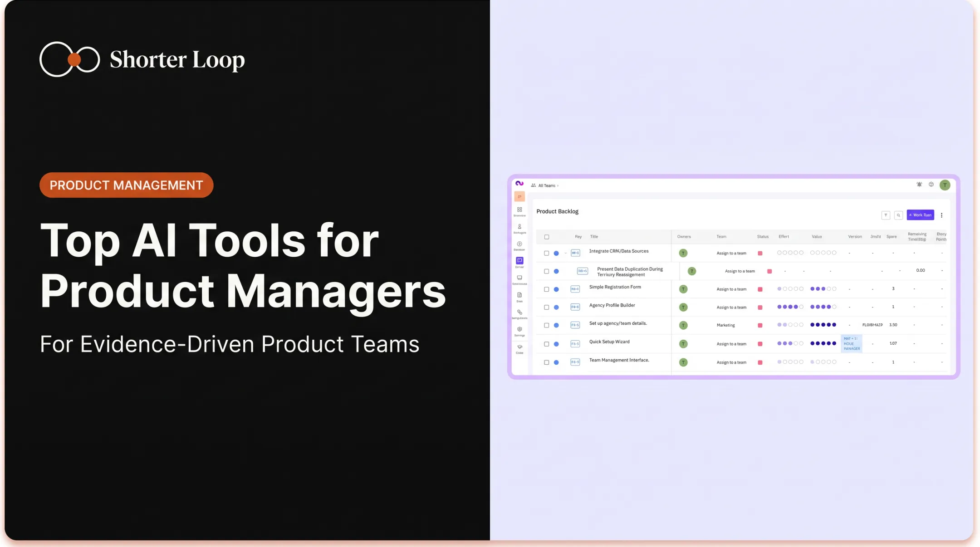Click the filter icon in Product Backlog
Viewport: 980px width, 547px height.
(886, 215)
